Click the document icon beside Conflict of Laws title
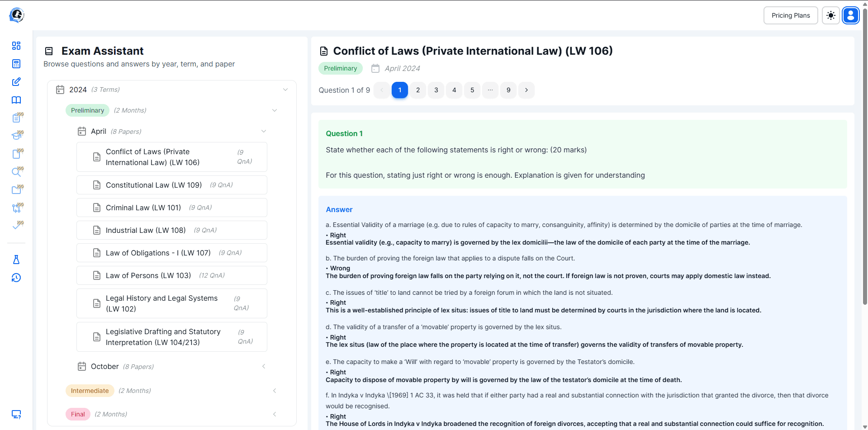Viewport: 868px width, 430px height. coord(324,51)
